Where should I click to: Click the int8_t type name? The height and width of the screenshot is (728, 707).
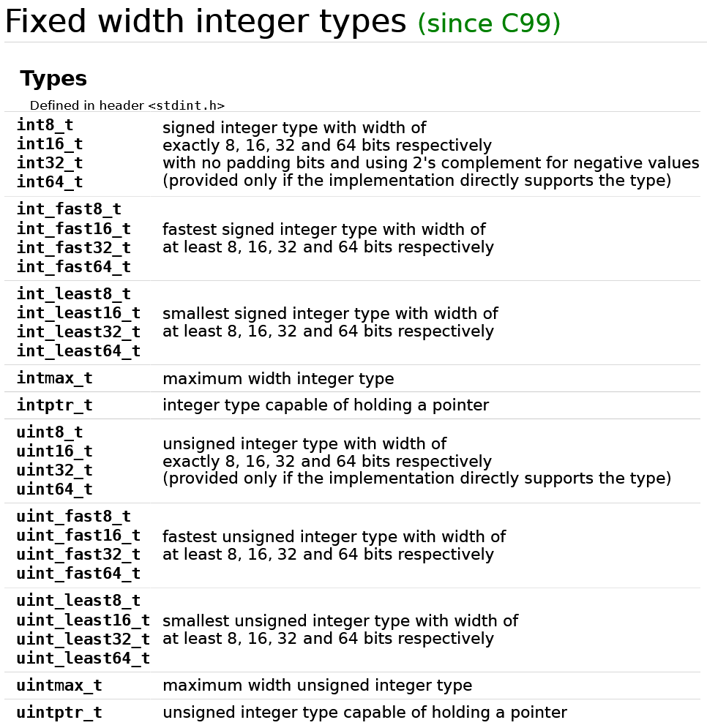(x=45, y=125)
